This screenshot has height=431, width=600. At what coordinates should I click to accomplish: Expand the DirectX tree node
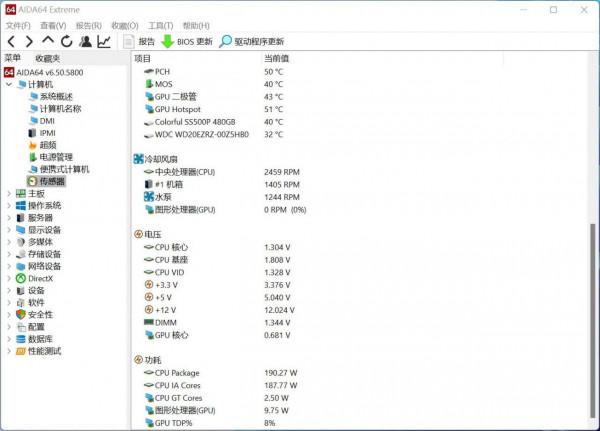(9, 278)
